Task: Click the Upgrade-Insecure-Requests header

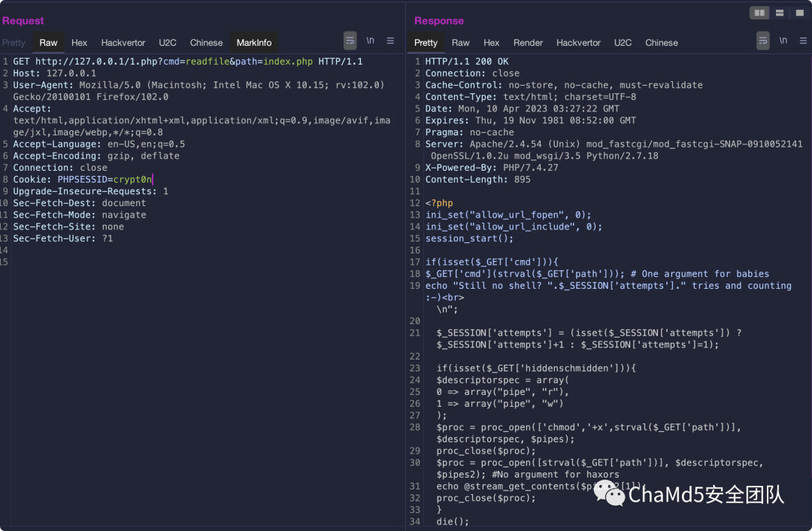Action: click(x=91, y=192)
